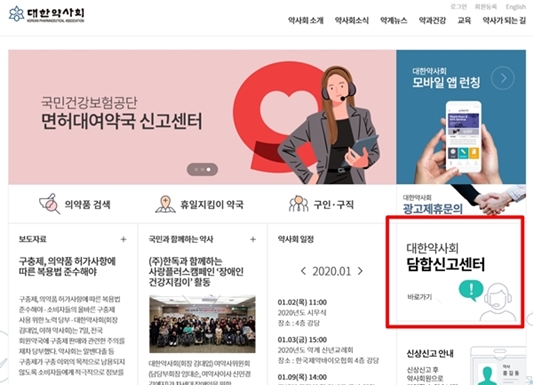Image resolution: width=533 pixels, height=385 pixels.
Task: Switch to the English site
Action: [x=515, y=7]
